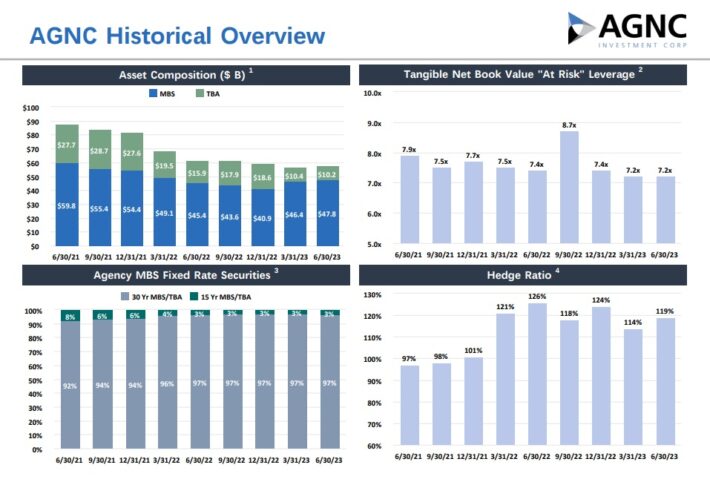Click the $27.7 TBA bar segment
This screenshot has height=479, width=710.
(x=68, y=144)
